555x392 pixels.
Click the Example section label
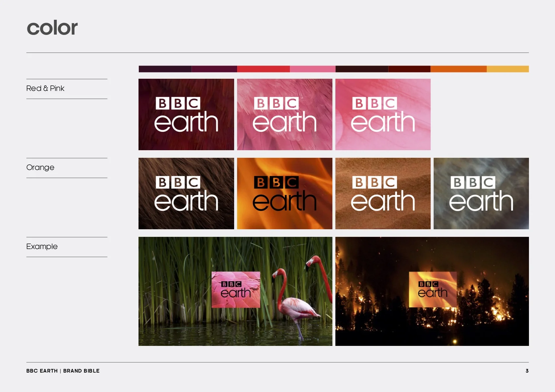click(x=42, y=246)
